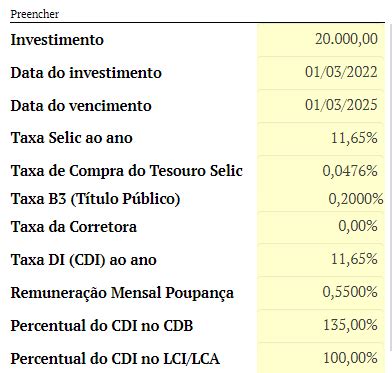Select the Taxa Selic ao ano value
392x373 pixels.
click(x=320, y=138)
